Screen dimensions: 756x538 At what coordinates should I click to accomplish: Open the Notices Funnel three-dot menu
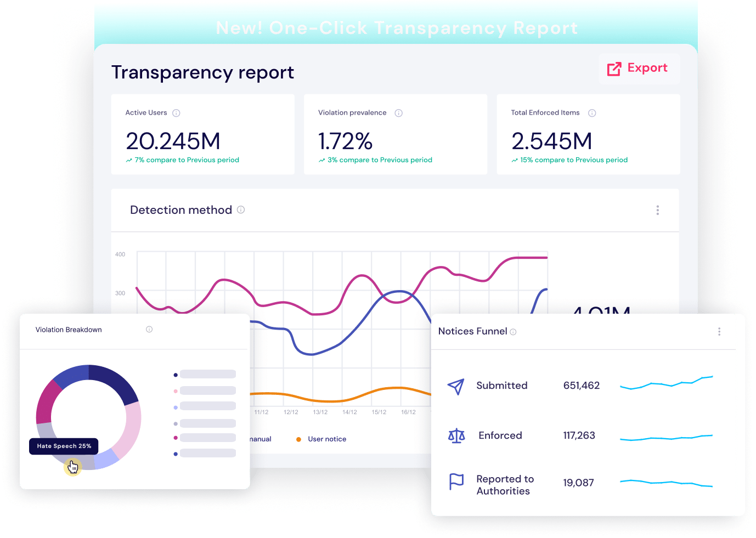719,331
